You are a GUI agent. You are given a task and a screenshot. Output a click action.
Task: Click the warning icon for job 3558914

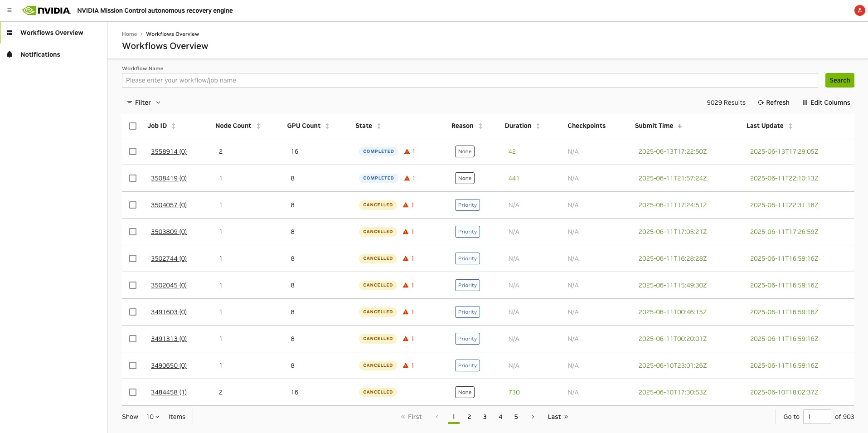tap(407, 151)
